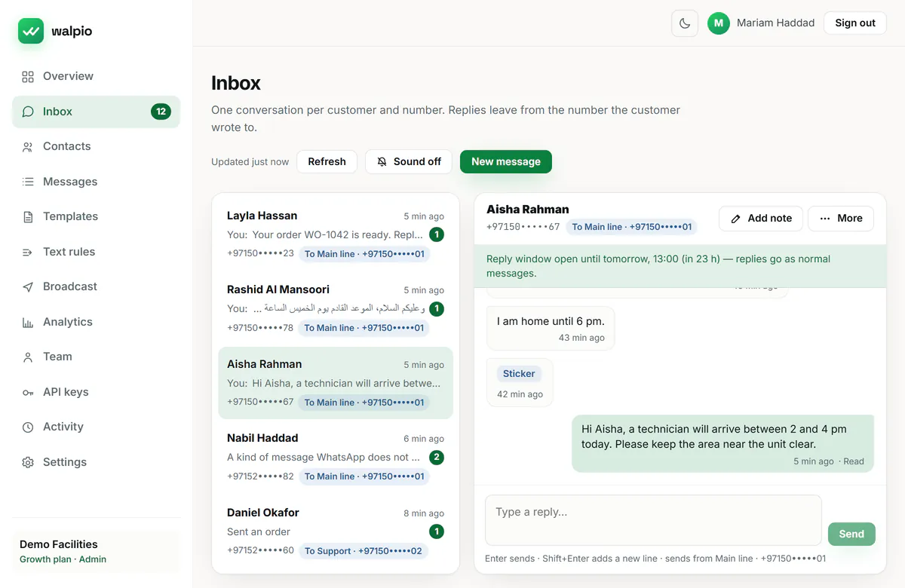Click the Analytics bar chart icon
Viewport: 905px width, 588px height.
tap(28, 322)
